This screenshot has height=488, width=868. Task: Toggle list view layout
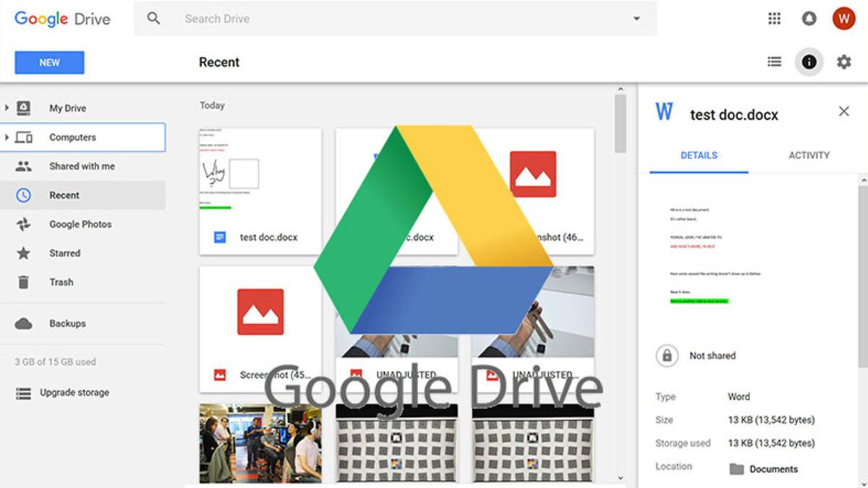click(773, 62)
